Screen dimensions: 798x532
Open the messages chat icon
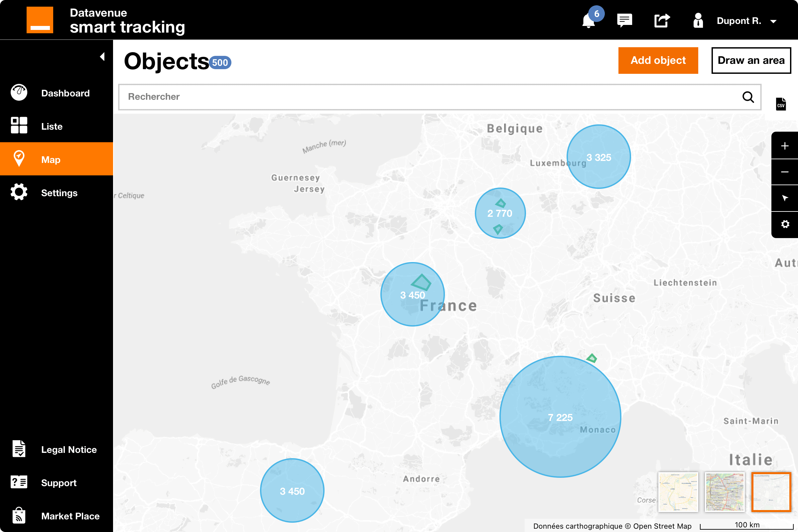pos(624,20)
